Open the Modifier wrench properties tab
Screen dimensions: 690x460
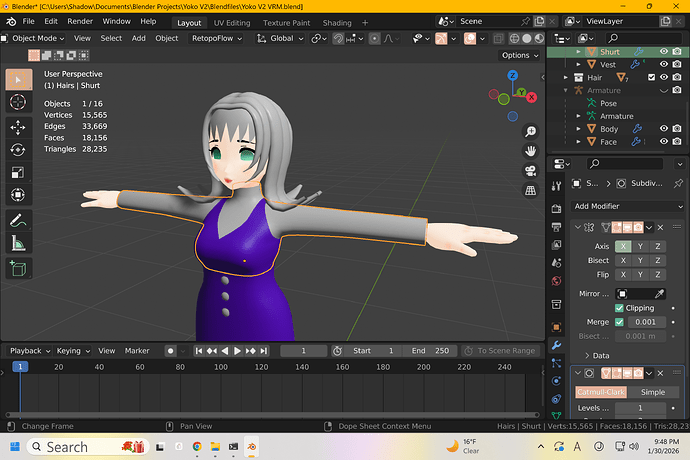pyautogui.click(x=557, y=345)
